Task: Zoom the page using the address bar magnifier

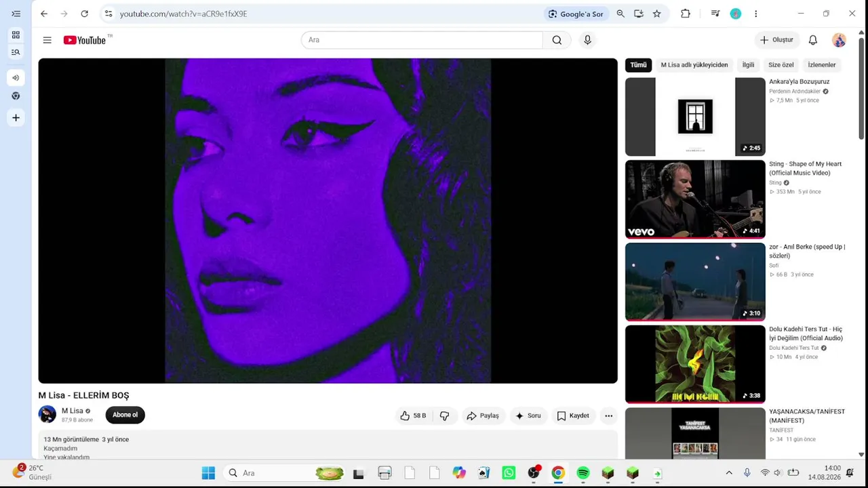Action: 620,14
